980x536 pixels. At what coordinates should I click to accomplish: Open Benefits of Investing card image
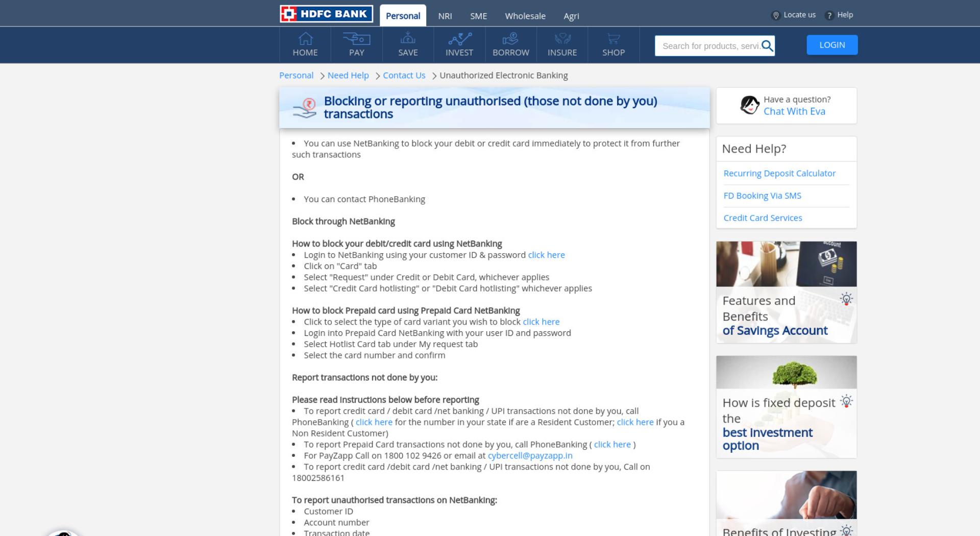click(787, 495)
